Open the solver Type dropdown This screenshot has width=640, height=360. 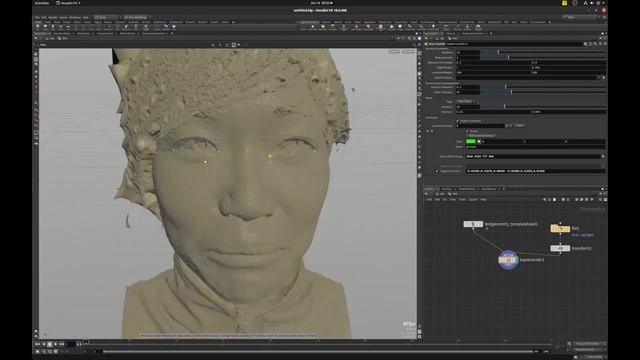(x=466, y=101)
